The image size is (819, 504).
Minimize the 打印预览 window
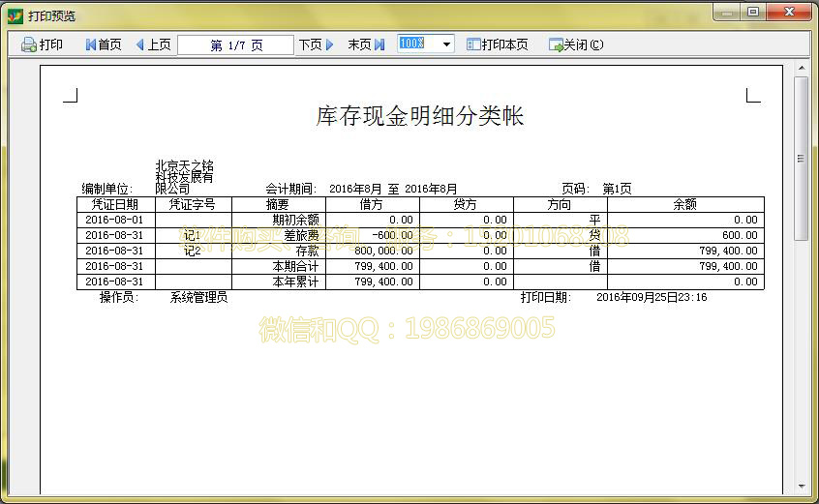tap(727, 12)
